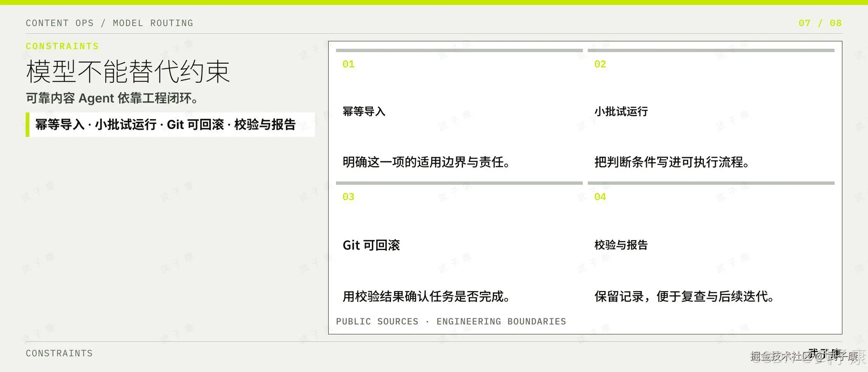
Task: Click the page number "07 / 08"
Action: 820,23
